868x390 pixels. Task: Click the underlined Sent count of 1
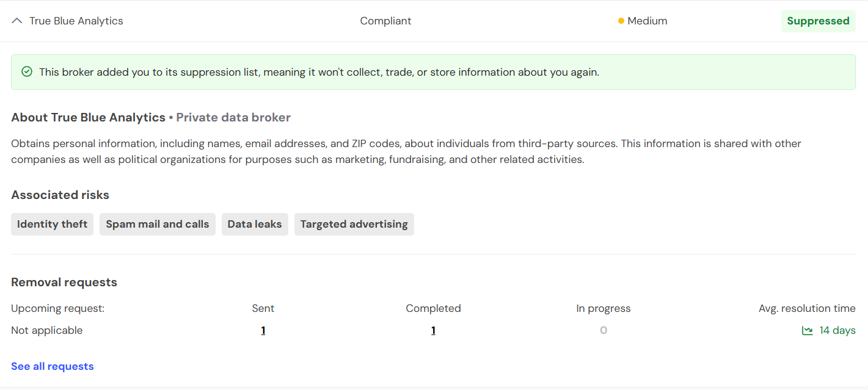[263, 330]
